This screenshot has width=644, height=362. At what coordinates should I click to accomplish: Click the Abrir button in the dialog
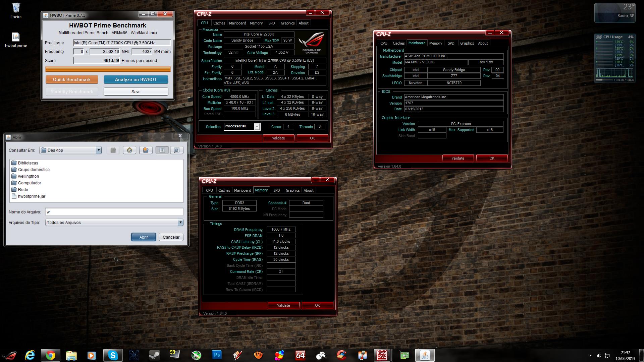pos(144,237)
